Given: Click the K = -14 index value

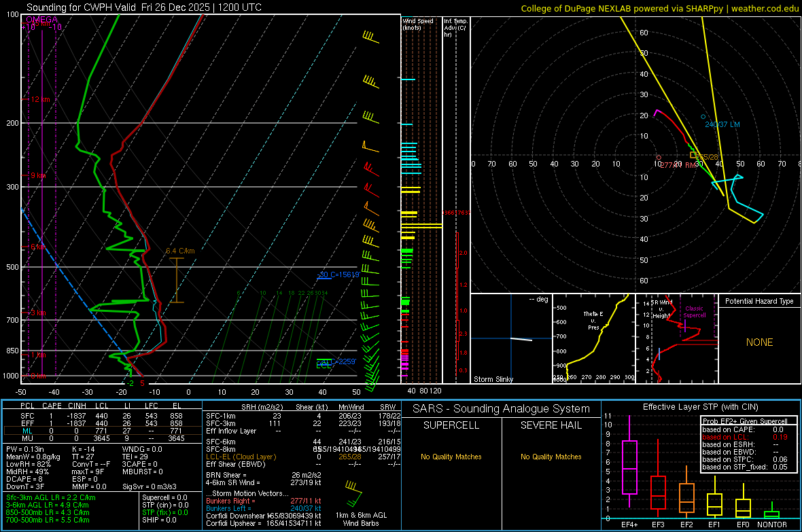Looking at the screenshot, I should [84, 449].
